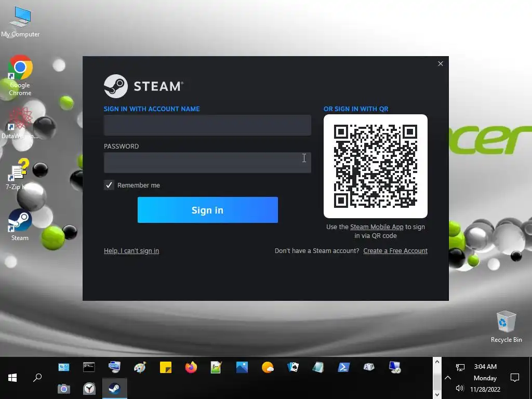Open the clock showing 3:04 AM Monday
The width and height of the screenshot is (532, 399).
(485, 378)
